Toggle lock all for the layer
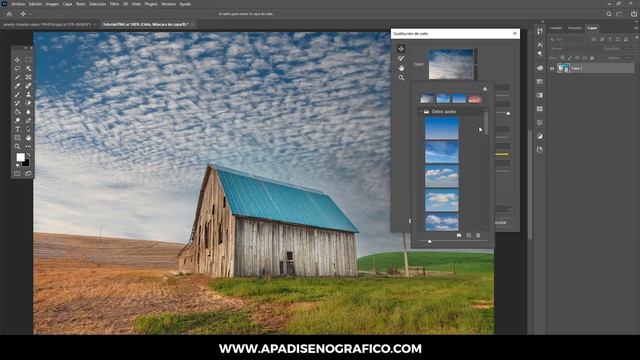 592,58
